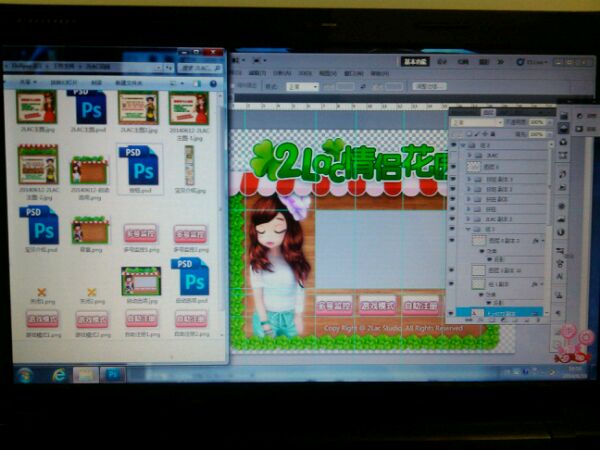The height and width of the screenshot is (450, 600).
Task: Collapse the topmost group in Layers panel
Action: pos(463,145)
